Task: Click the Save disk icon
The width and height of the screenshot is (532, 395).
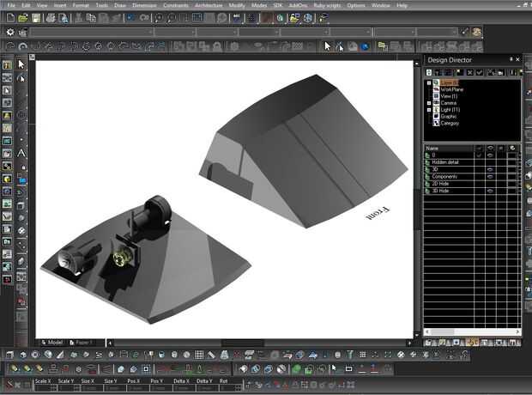Action: click(36, 18)
